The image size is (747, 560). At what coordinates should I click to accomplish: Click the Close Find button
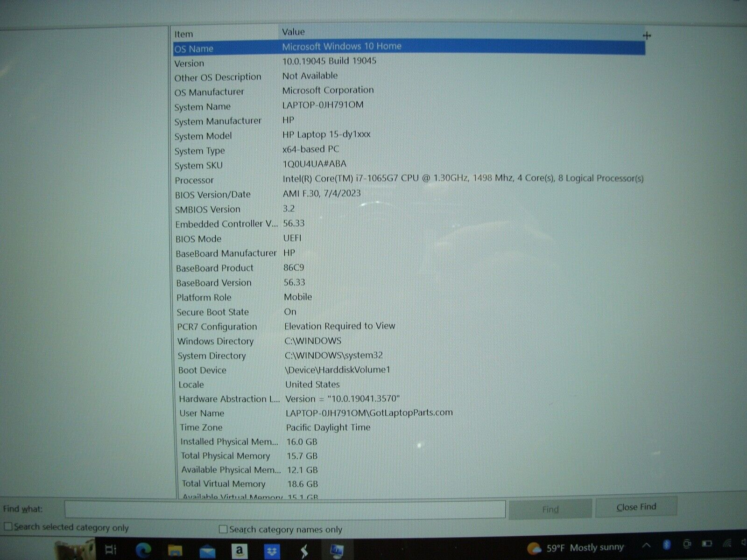pos(636,507)
